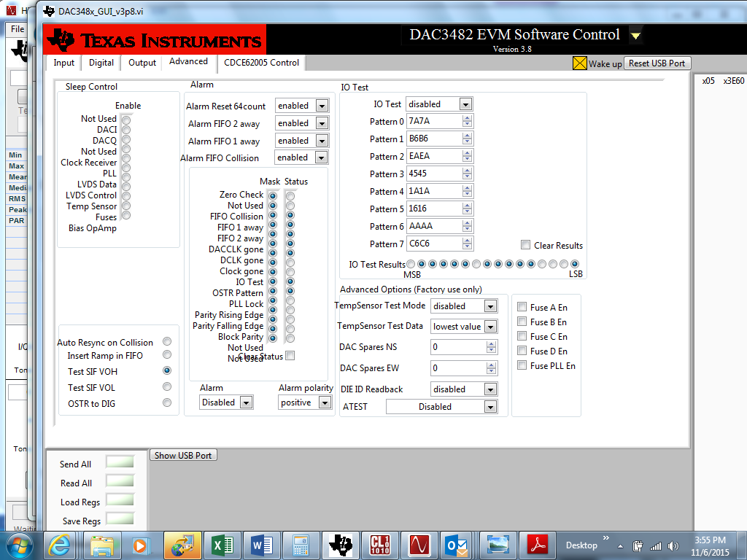
Task: Switch to Texas Instruments app in taskbar
Action: (x=341, y=545)
